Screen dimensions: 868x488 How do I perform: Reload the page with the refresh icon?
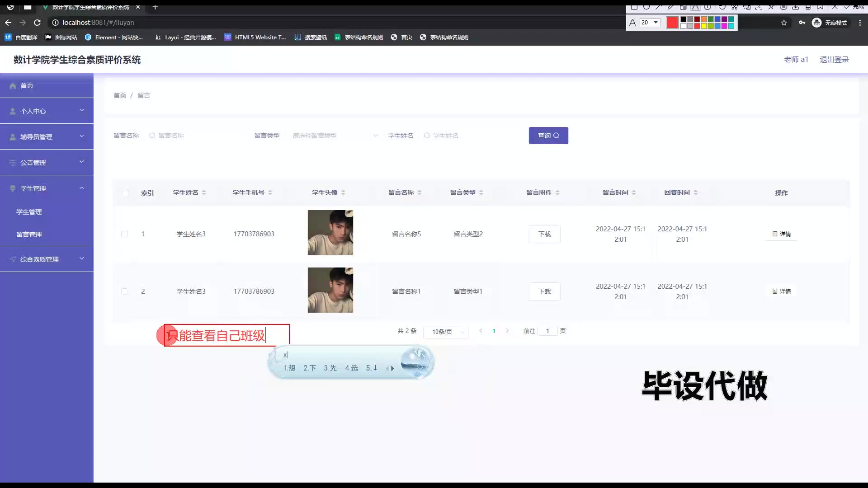[38, 23]
